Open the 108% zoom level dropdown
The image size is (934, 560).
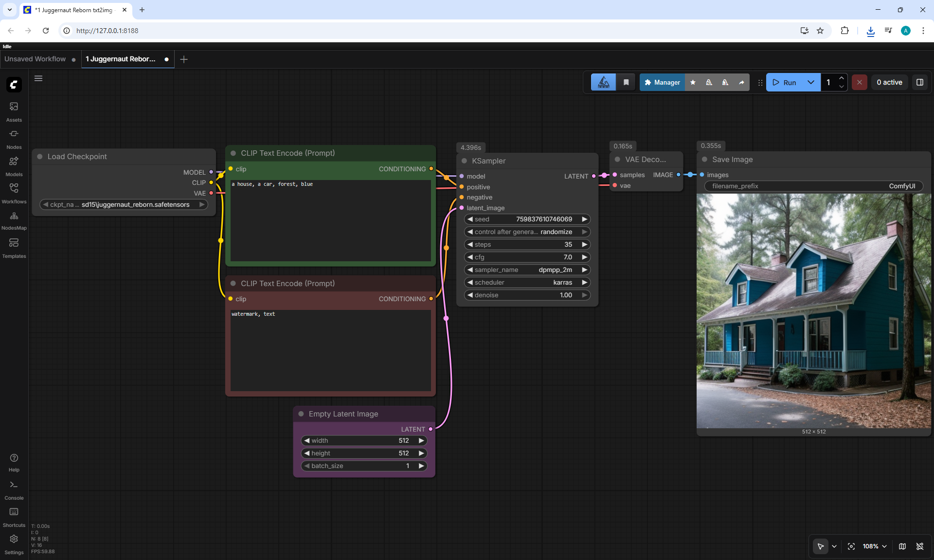875,546
